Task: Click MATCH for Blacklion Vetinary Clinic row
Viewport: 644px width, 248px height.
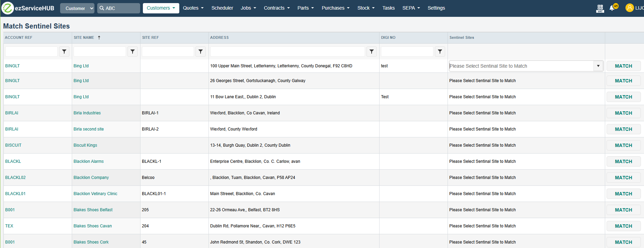Action: tap(623, 194)
